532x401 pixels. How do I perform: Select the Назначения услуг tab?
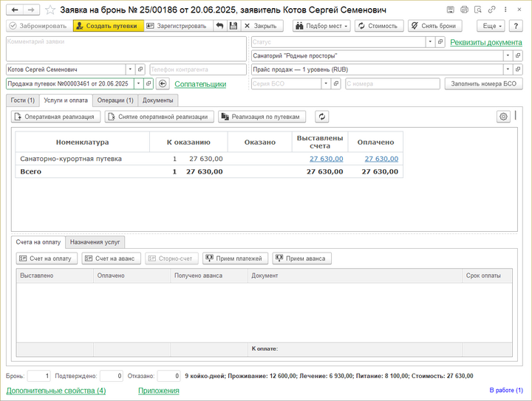[x=95, y=242]
